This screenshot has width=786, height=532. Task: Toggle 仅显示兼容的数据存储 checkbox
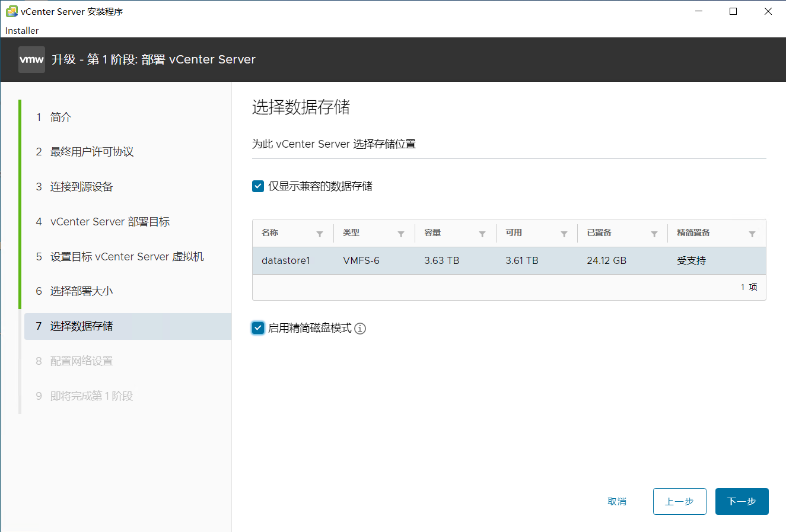tap(258, 186)
